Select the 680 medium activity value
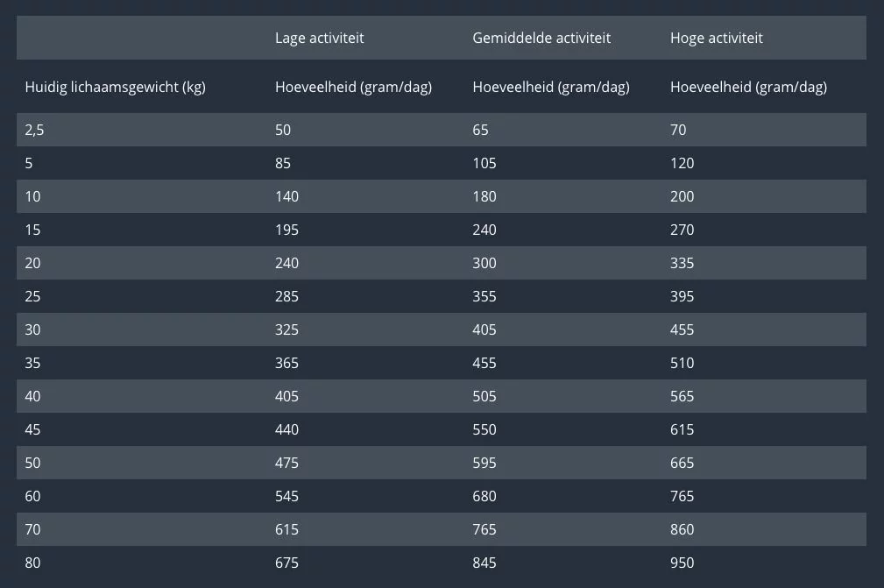 click(x=484, y=496)
